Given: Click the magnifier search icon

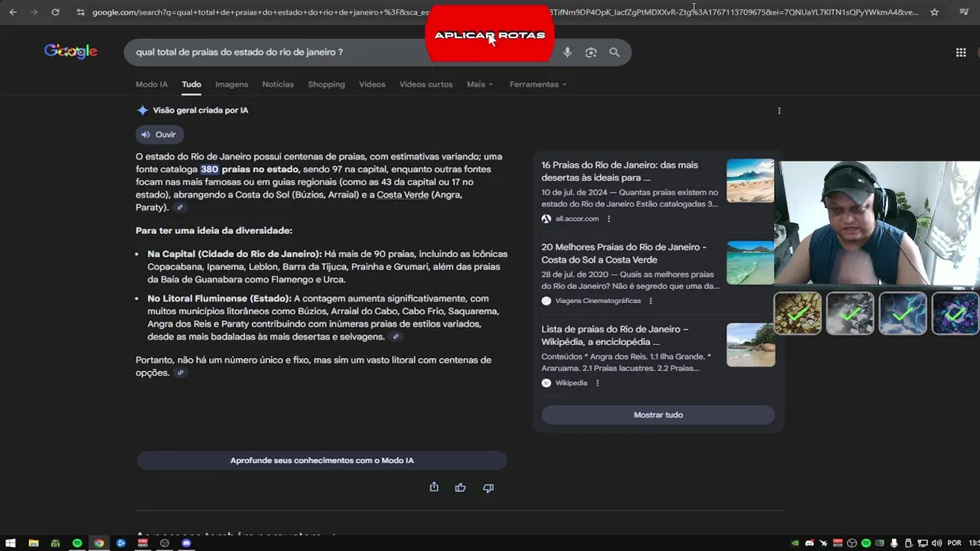Looking at the screenshot, I should click(614, 52).
